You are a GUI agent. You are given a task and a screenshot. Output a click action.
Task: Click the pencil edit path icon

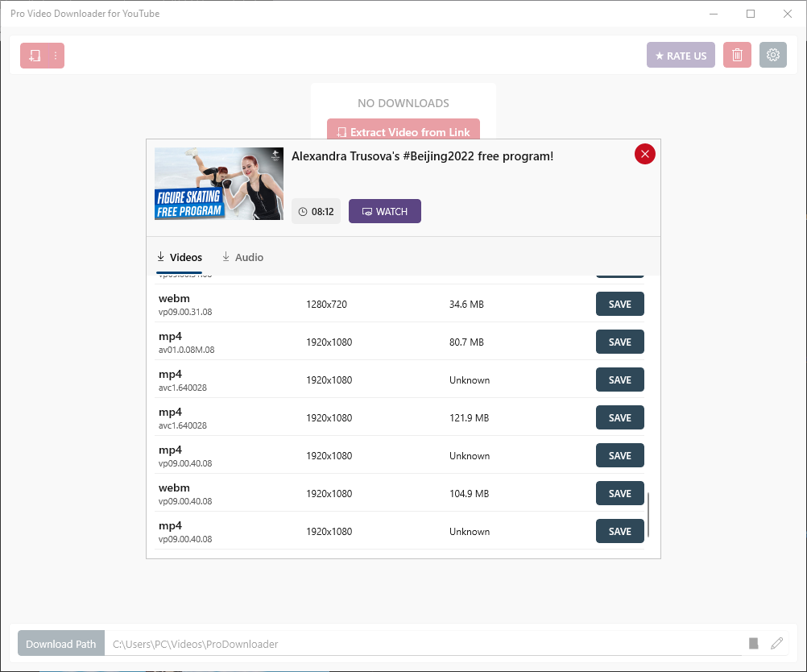776,643
